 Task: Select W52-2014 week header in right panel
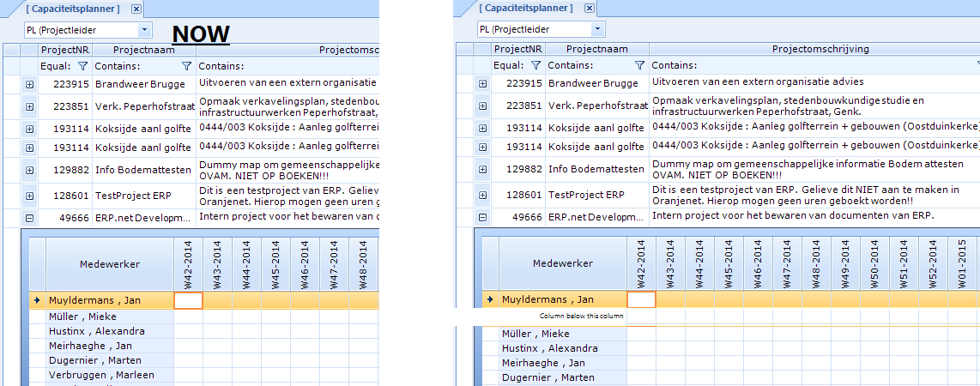pos(933,263)
